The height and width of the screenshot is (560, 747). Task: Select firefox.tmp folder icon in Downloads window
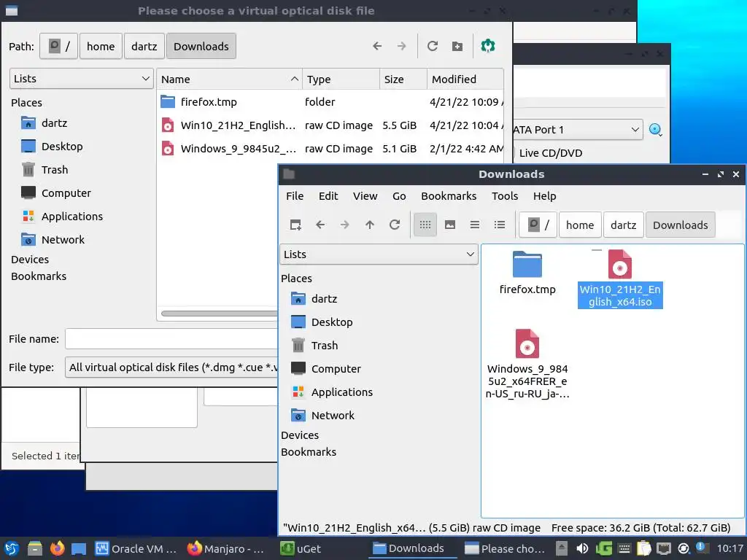coord(527,273)
